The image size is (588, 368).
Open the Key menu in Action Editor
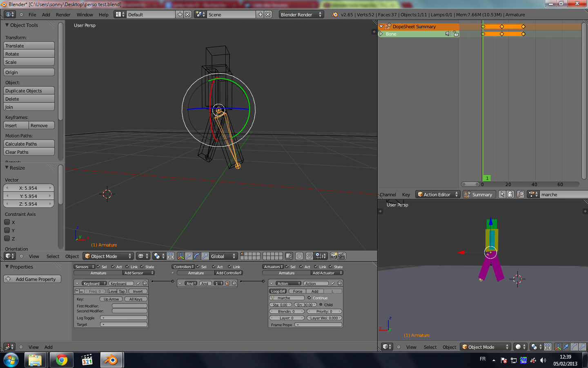pos(406,195)
